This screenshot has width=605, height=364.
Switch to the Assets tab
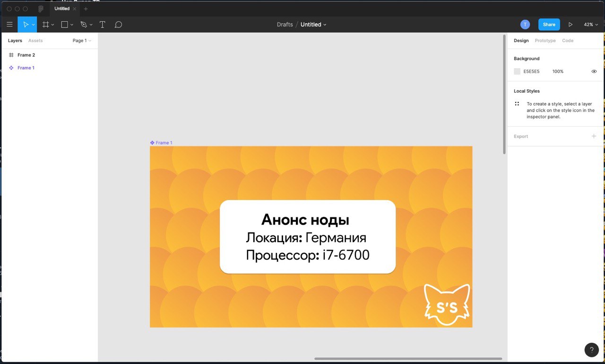pyautogui.click(x=35, y=41)
